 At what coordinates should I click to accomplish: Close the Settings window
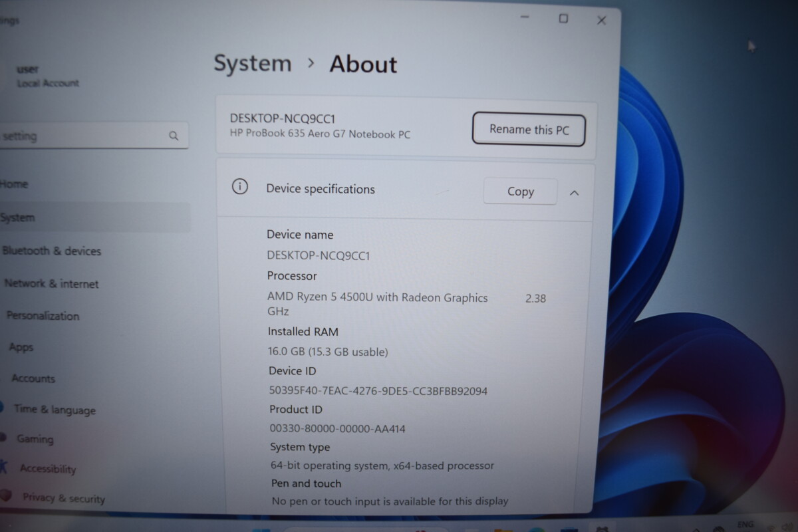pyautogui.click(x=601, y=21)
